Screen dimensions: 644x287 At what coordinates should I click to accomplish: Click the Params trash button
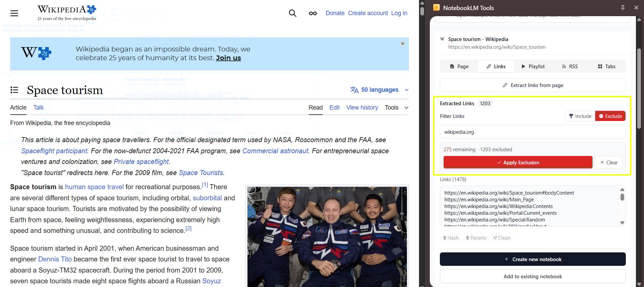coord(476,238)
